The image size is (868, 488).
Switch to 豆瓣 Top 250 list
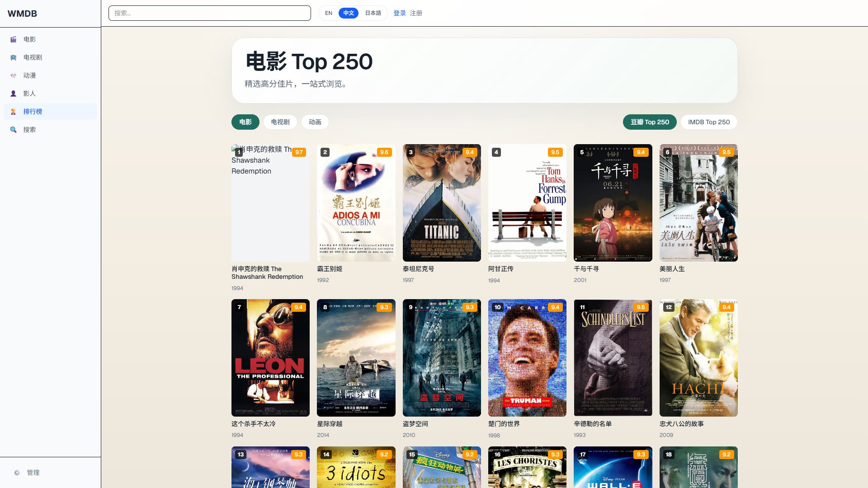pos(650,122)
